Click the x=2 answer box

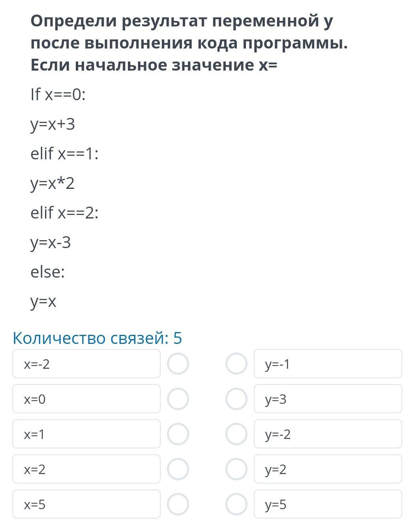tap(86, 469)
